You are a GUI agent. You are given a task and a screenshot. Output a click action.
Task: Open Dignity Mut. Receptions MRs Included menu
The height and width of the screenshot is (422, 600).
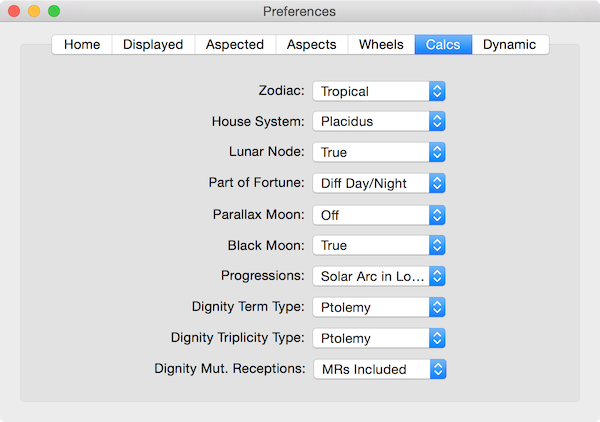coord(380,369)
